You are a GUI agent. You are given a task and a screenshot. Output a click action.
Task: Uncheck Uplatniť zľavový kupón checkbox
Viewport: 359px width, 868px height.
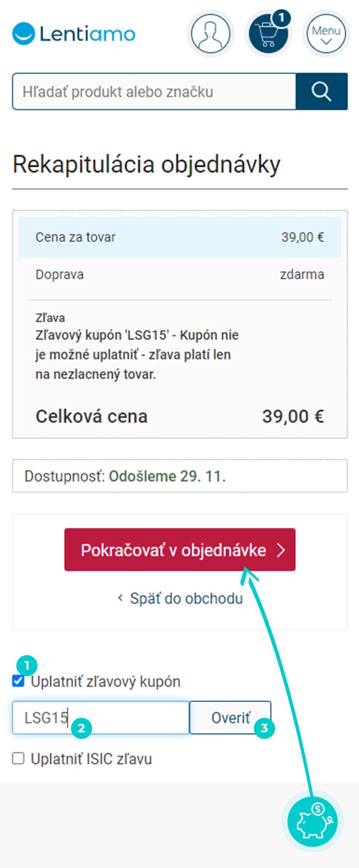coord(18,682)
